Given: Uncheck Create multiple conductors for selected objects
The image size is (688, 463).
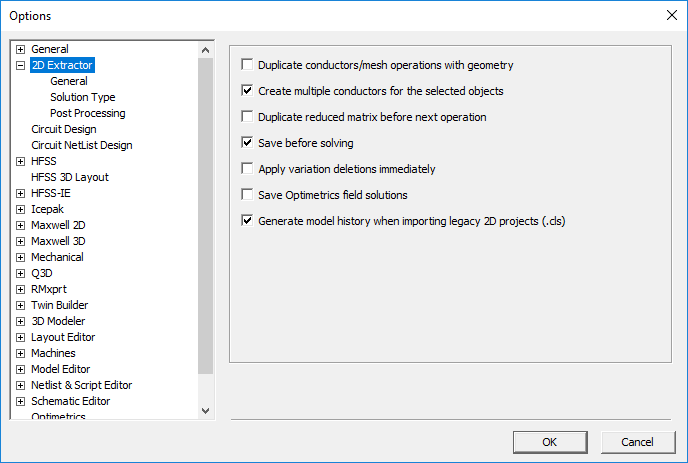Looking at the screenshot, I should [247, 91].
